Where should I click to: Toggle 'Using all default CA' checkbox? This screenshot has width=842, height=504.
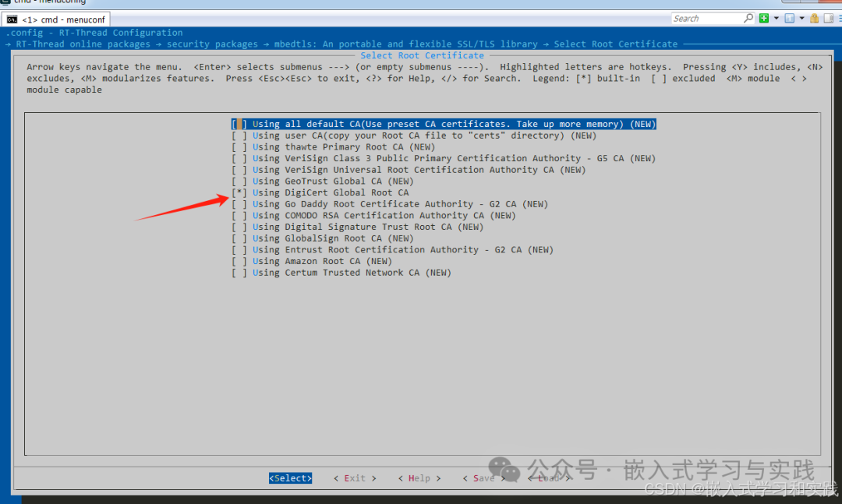239,124
